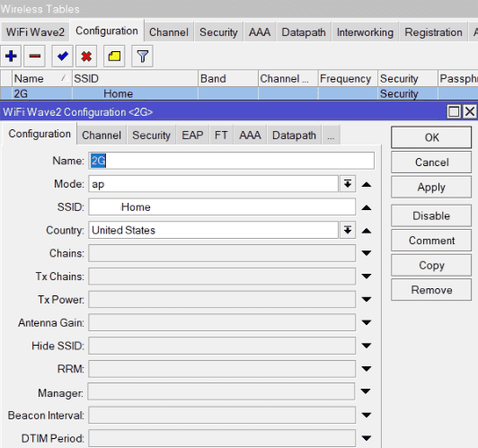Sort by the Name column header
The image size is (478, 448).
[x=41, y=79]
